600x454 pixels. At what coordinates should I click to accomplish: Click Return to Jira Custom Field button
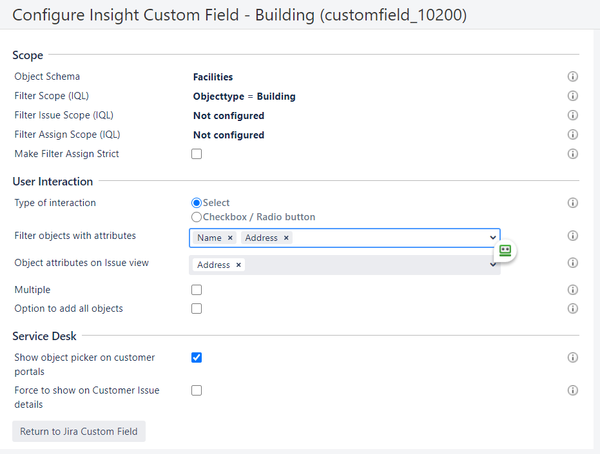[x=80, y=431]
